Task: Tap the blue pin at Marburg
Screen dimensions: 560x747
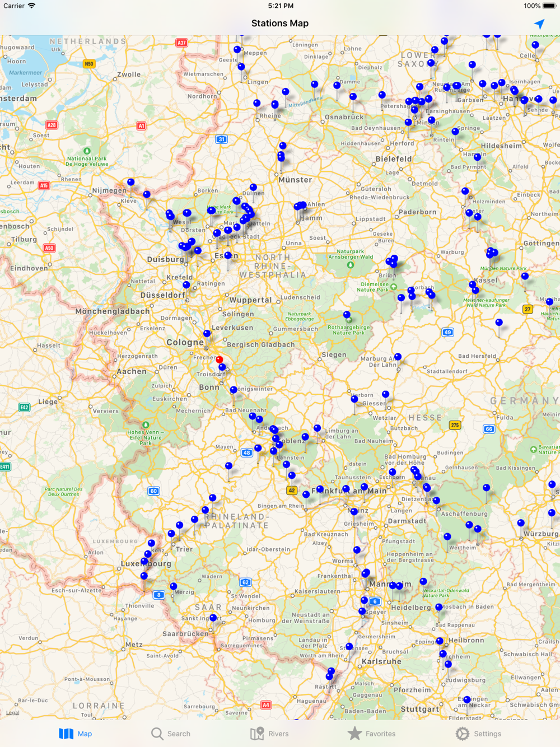Action: (398, 357)
